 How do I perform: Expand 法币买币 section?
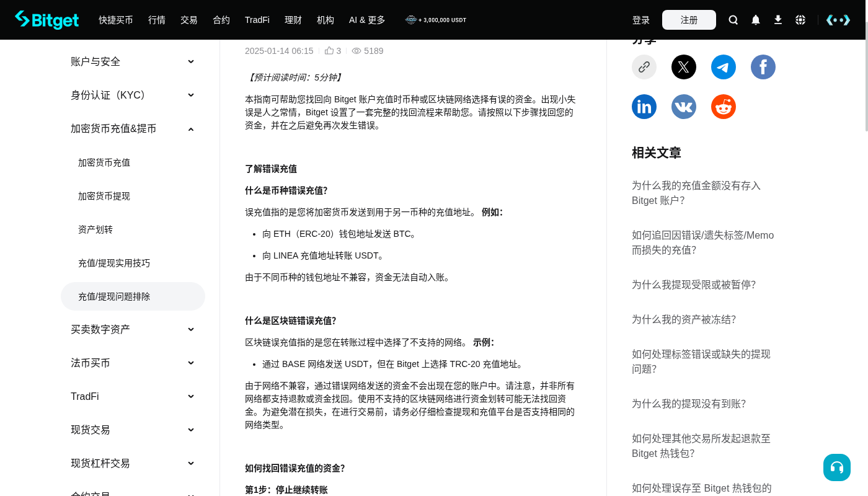click(133, 363)
